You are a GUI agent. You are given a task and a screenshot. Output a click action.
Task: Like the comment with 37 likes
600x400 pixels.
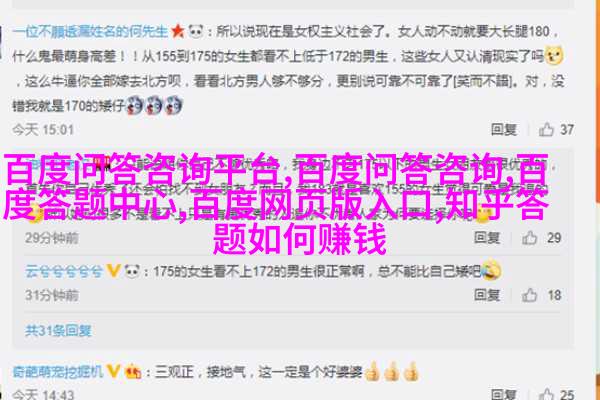546,130
